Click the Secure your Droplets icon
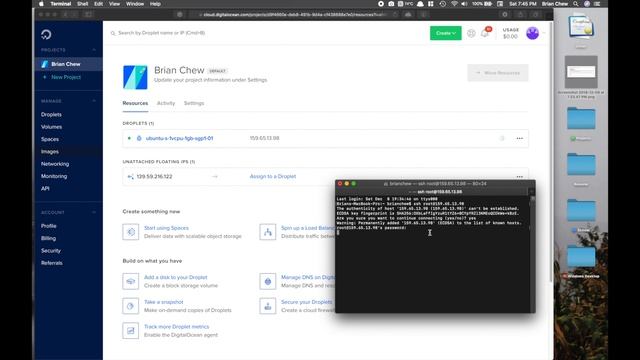This screenshot has height=360, width=640. click(x=267, y=306)
